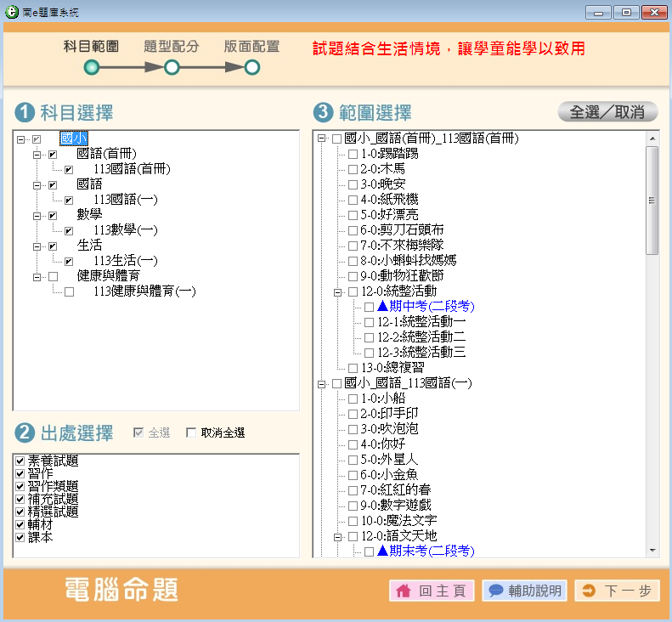Collapse the 12-0:語文天地 node
Viewport: 672px width, 622px height.
click(x=338, y=537)
